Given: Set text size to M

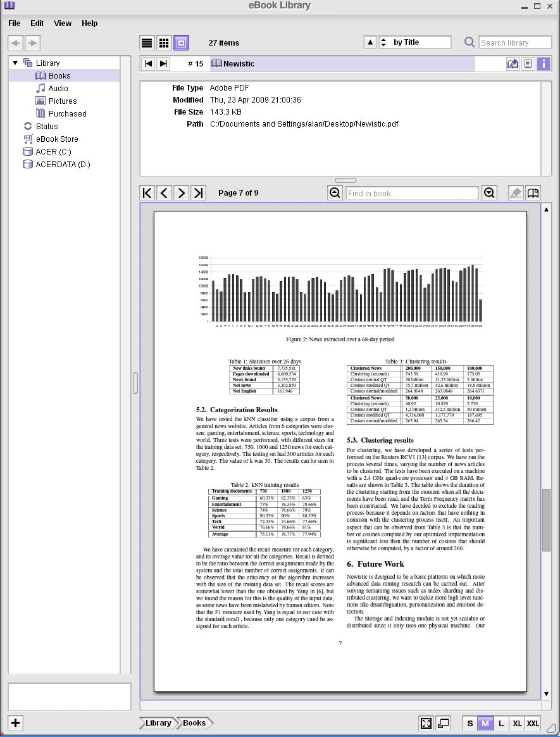Looking at the screenshot, I should pyautogui.click(x=485, y=723).
